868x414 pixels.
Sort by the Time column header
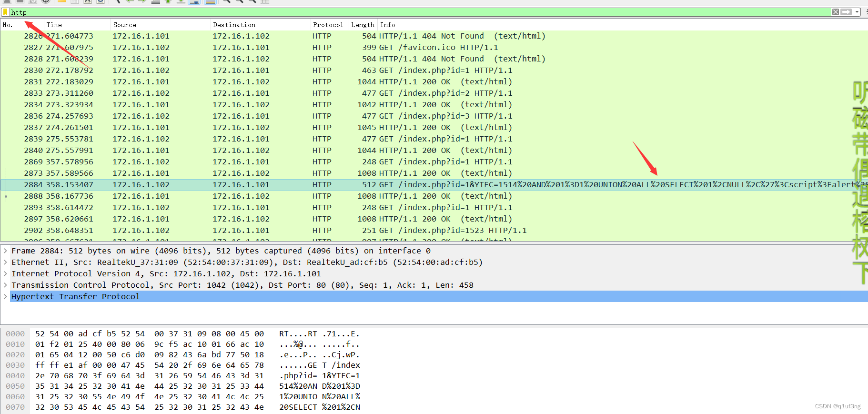pyautogui.click(x=77, y=25)
